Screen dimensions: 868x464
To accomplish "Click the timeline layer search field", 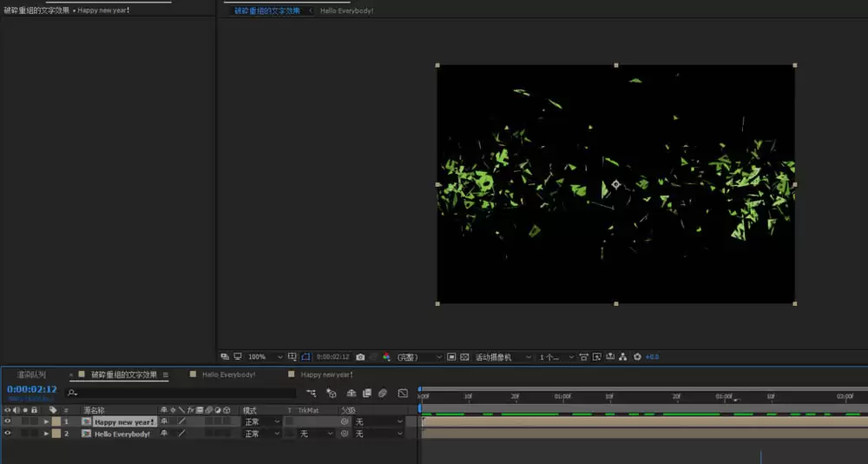I will click(181, 393).
